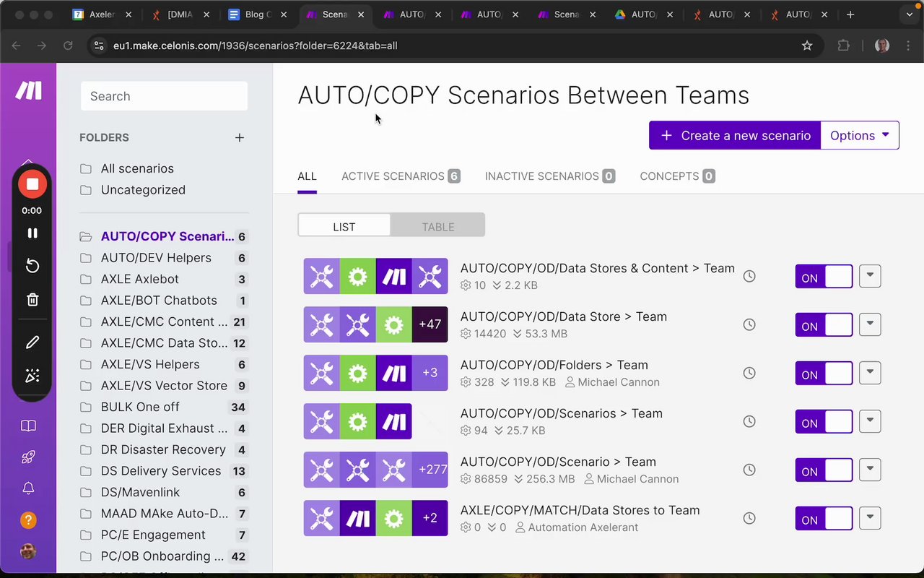This screenshot has height=578, width=924.
Task: Open row menu for AXLE/COPY/MATCH/Data Stores to Team
Action: coord(870,518)
